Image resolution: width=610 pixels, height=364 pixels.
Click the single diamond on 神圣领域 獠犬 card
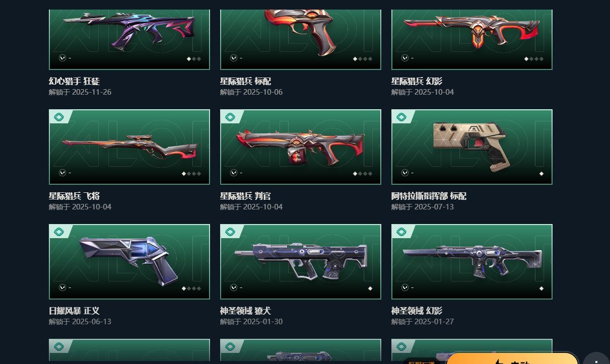370,288
